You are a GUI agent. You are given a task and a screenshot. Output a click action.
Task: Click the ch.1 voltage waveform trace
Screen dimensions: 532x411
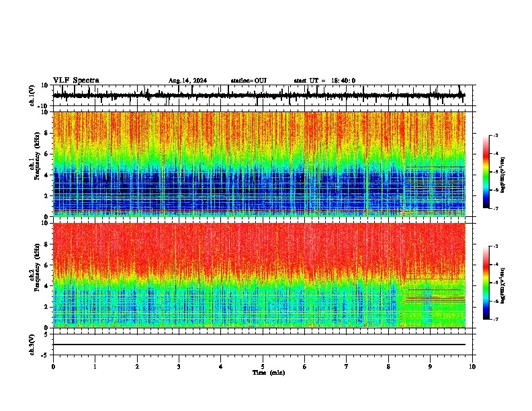click(259, 95)
